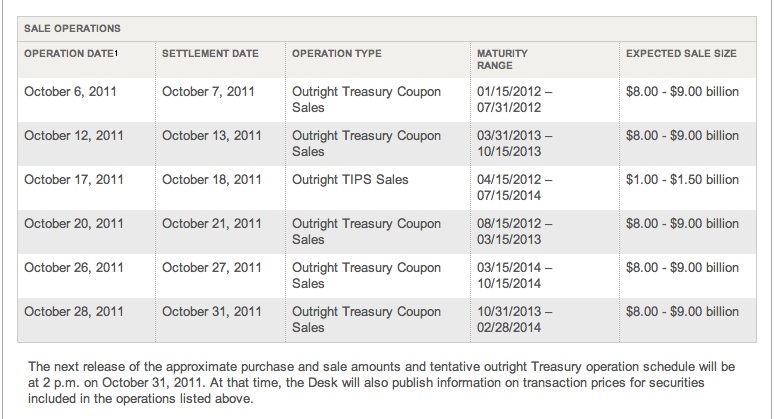Click the Expected Sale Size column header
The width and height of the screenshot is (775, 419).
tap(681, 53)
